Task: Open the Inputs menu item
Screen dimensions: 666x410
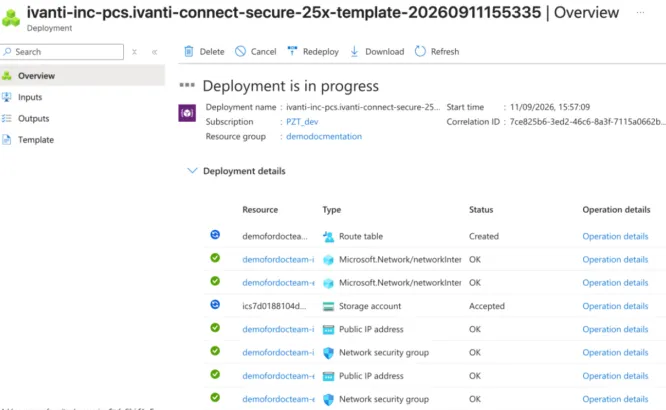Action: click(82, 97)
